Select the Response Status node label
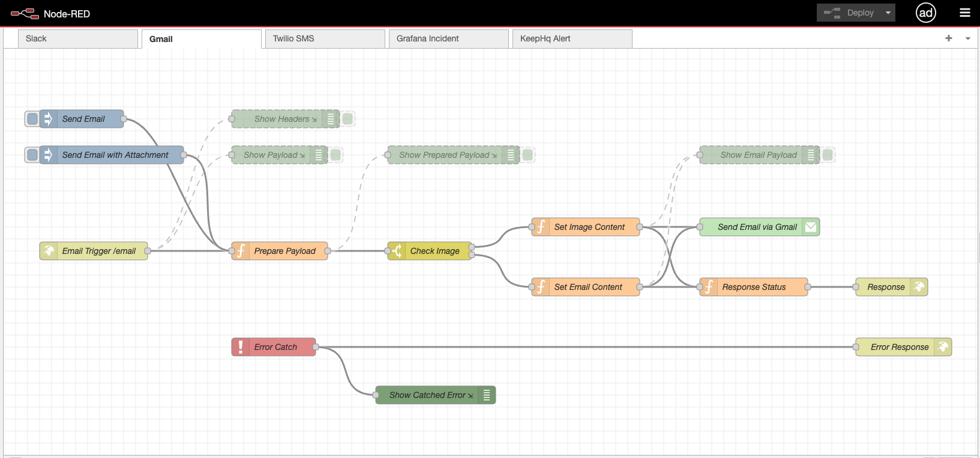 pos(754,287)
